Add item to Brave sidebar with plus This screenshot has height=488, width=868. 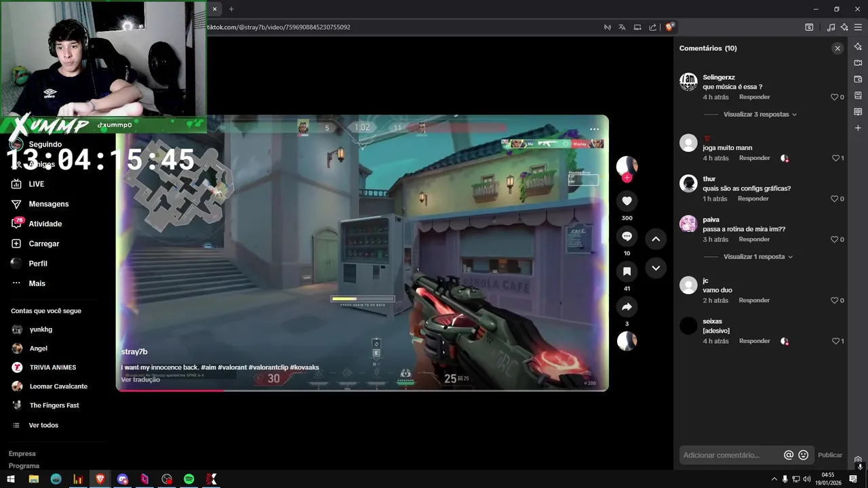tap(858, 128)
